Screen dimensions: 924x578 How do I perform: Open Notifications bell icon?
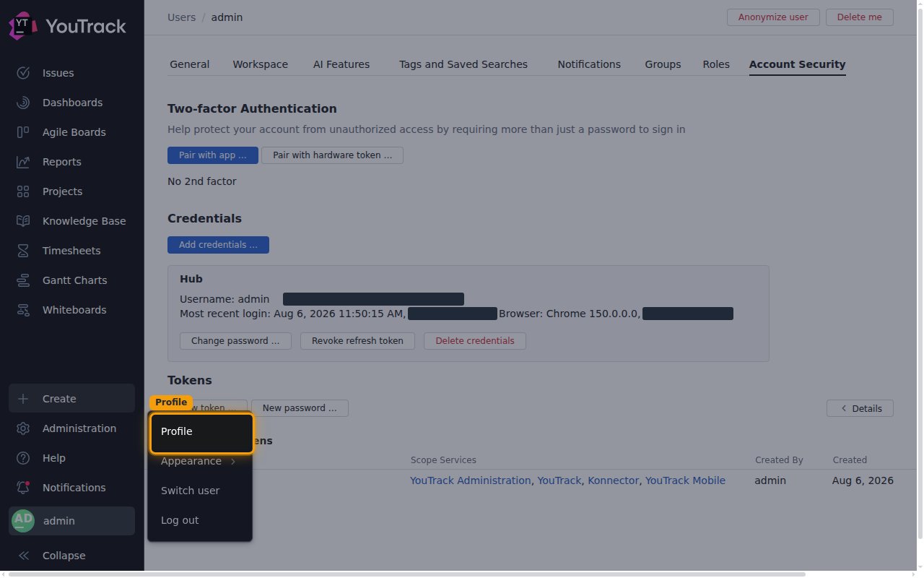click(x=23, y=488)
